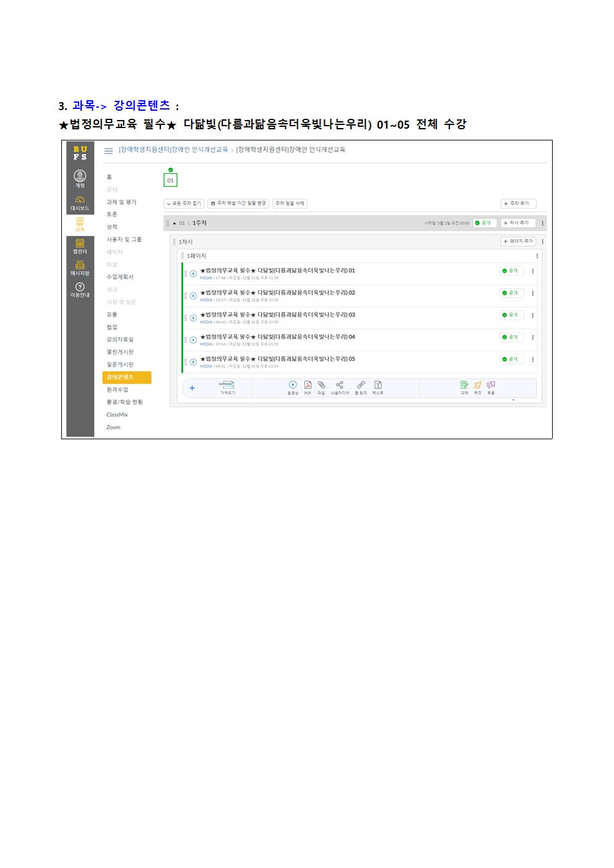
Task: Toggle 공개 status for lecture 05
Action: 511,359
